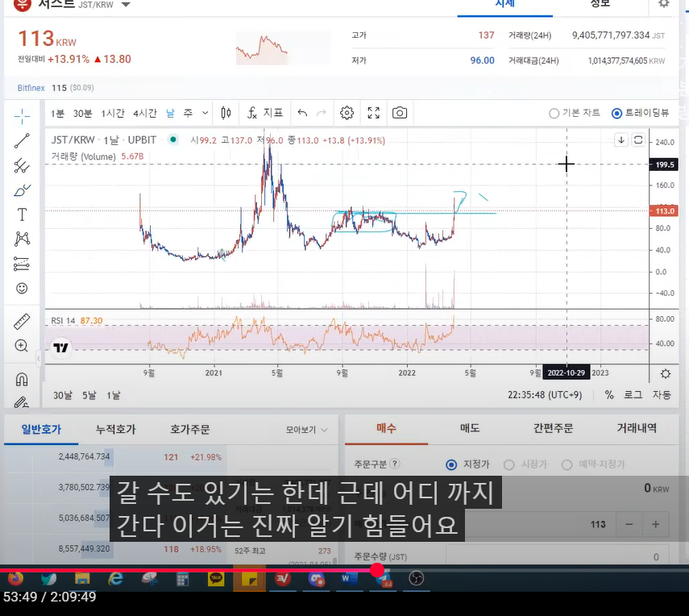Screen dimensions: 689x616
Task: Switch to the 정보 tab
Action: coord(600,4)
